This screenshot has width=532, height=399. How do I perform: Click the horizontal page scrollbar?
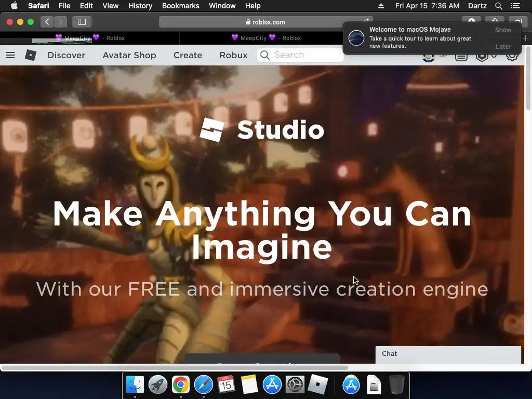pos(175,368)
